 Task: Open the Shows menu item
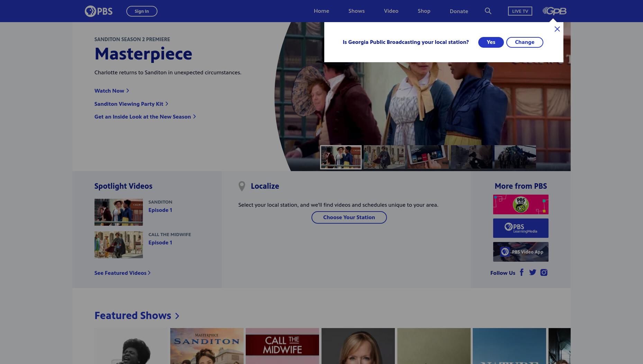356,11
